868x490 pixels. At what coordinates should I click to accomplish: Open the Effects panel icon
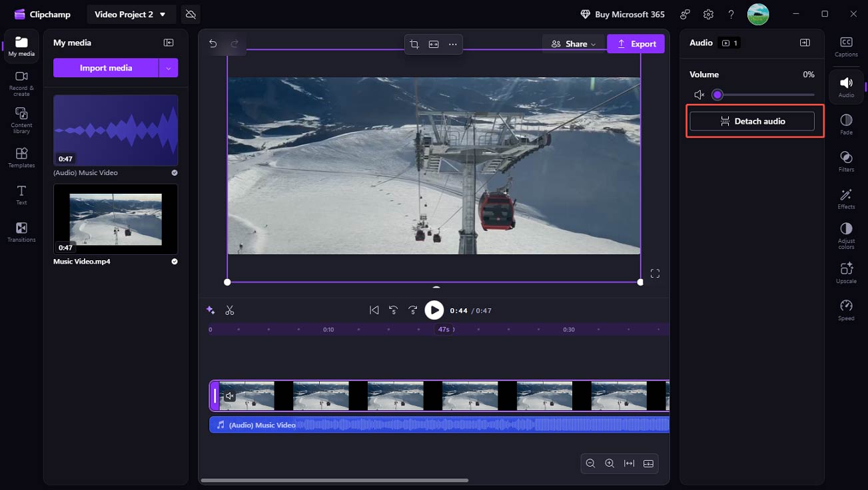tap(846, 198)
